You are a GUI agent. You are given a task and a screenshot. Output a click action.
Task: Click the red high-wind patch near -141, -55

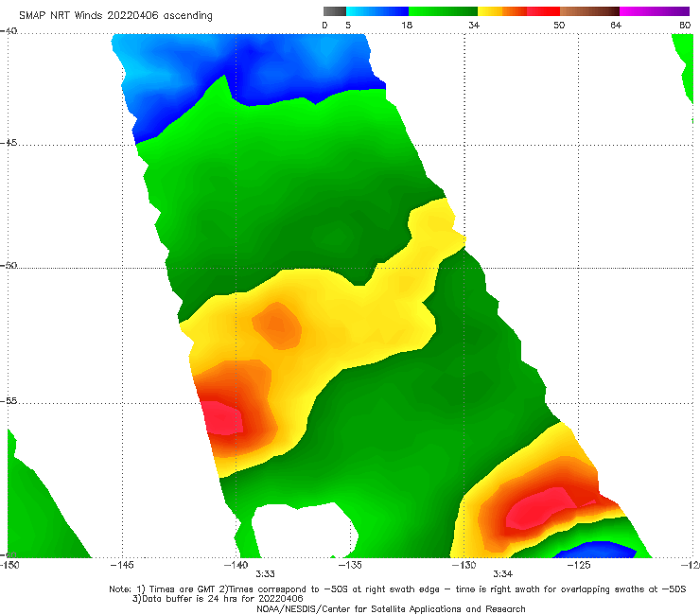tap(223, 418)
